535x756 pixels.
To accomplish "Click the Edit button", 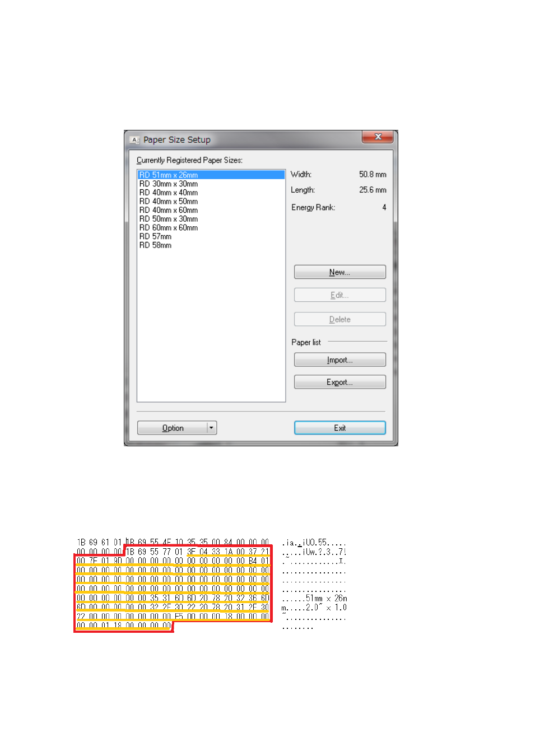I will 340,295.
